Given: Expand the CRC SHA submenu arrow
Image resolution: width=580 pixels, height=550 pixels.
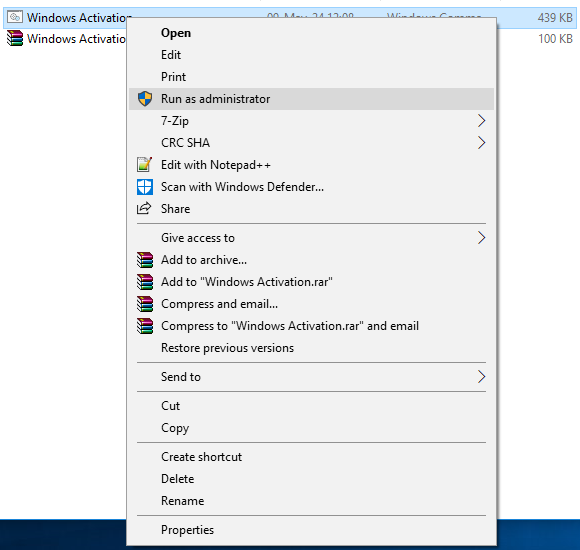Looking at the screenshot, I should click(481, 143).
